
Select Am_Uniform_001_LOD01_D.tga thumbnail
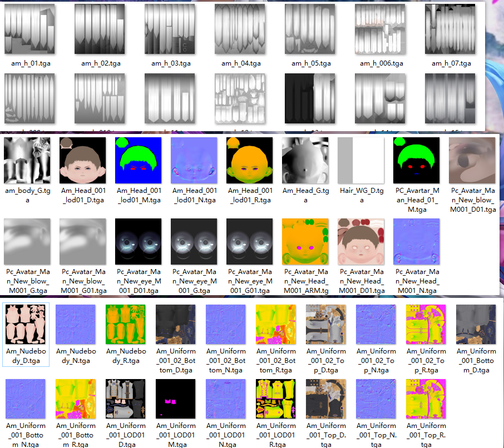click(126, 399)
